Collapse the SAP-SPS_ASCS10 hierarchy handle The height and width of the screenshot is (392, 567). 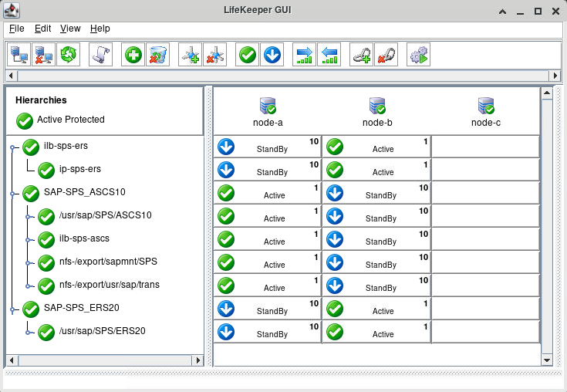12,194
